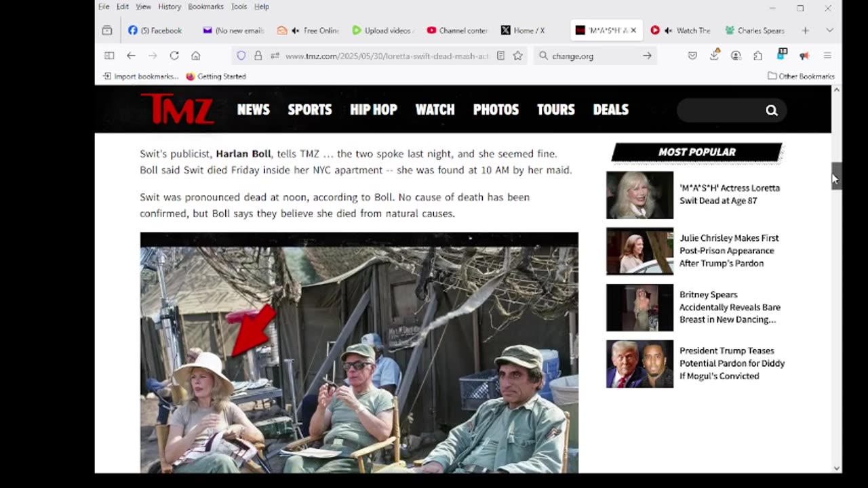
Task: Open the Firefox View icon left of the tabs
Action: coord(107,30)
